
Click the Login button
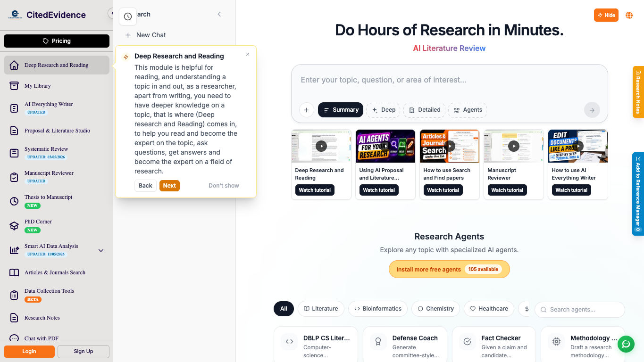29,351
